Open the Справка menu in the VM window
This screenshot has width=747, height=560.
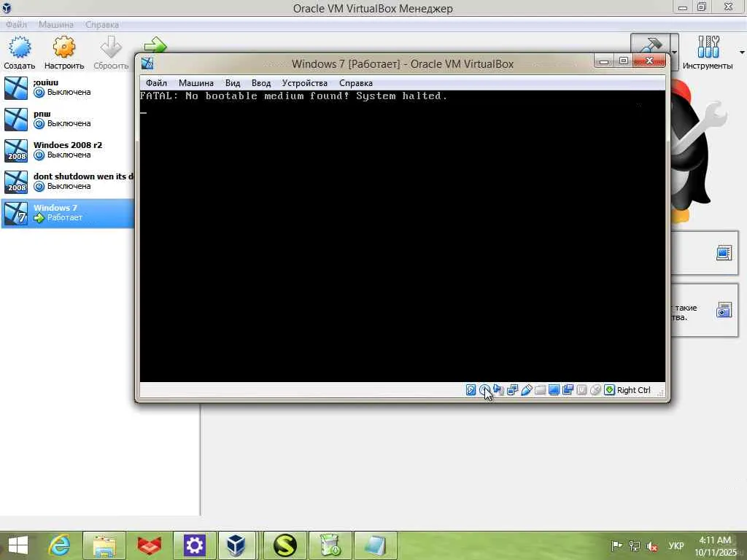[x=356, y=83]
